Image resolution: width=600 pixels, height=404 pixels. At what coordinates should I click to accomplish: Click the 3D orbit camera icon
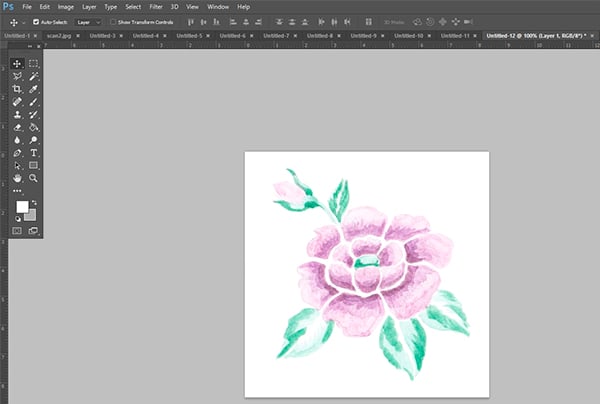pyautogui.click(x=417, y=22)
